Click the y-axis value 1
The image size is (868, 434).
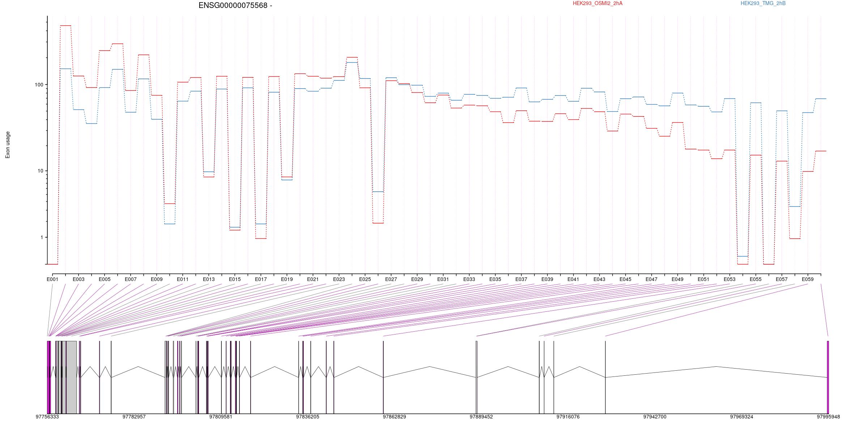point(41,237)
